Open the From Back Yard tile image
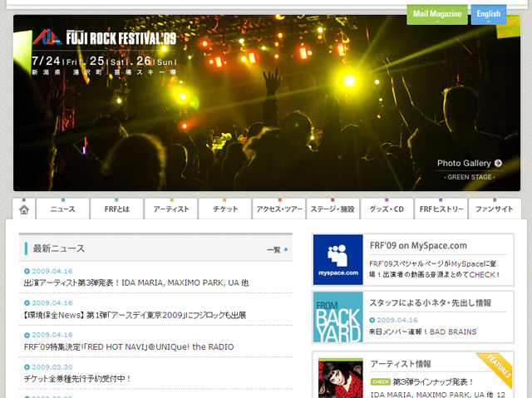Viewport: 532px width, 398px height. (338, 317)
